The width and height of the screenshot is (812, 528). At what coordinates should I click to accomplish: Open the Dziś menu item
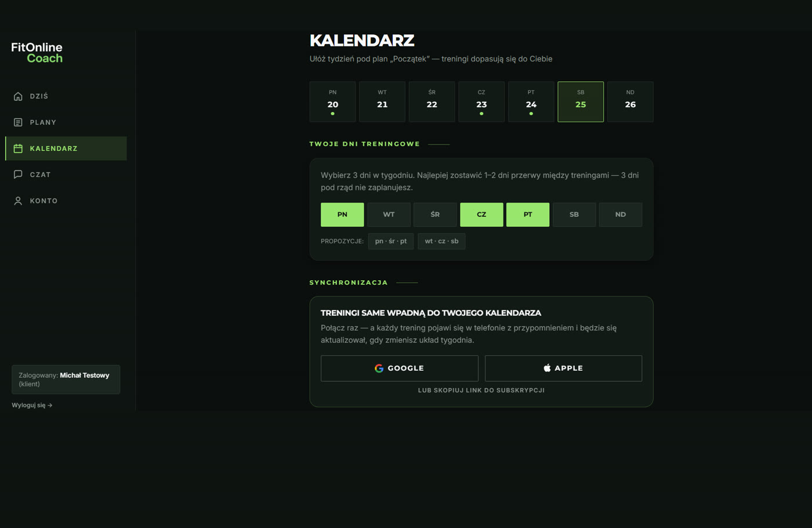[66, 96]
